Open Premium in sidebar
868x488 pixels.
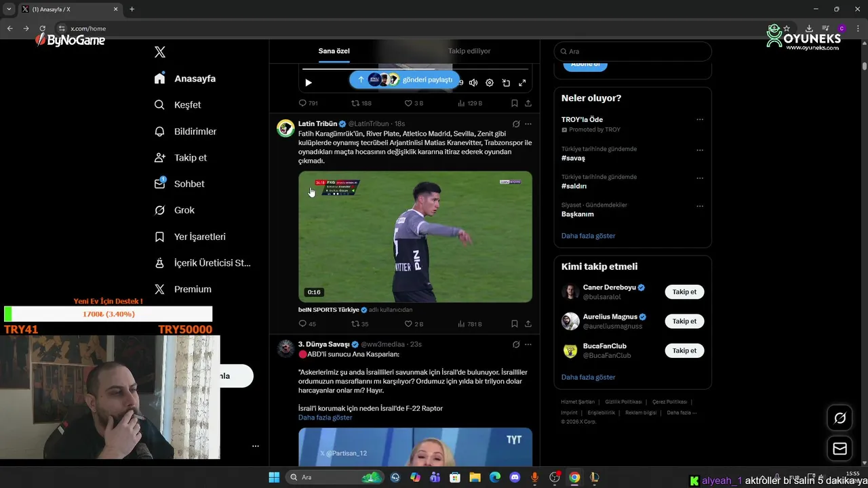pos(183,289)
